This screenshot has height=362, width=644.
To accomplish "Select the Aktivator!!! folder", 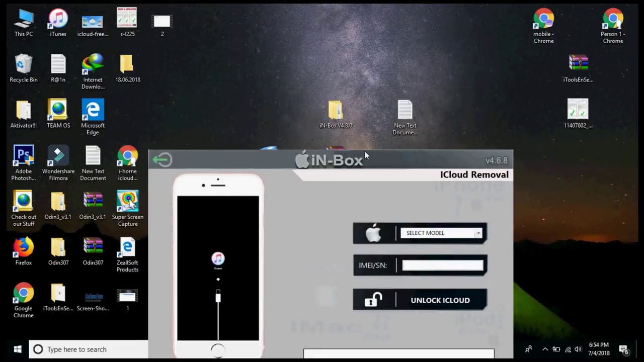I will coord(24,115).
